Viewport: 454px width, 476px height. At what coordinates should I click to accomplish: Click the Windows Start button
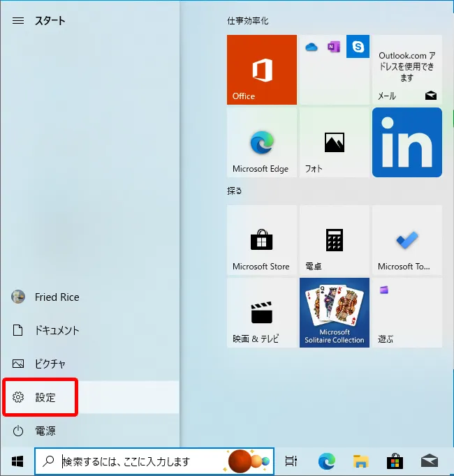[x=17, y=462]
